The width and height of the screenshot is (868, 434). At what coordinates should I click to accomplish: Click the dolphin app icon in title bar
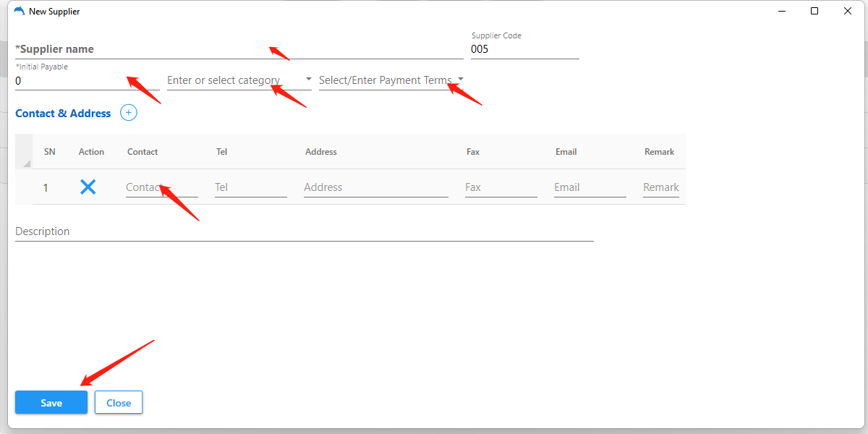pyautogui.click(x=19, y=12)
